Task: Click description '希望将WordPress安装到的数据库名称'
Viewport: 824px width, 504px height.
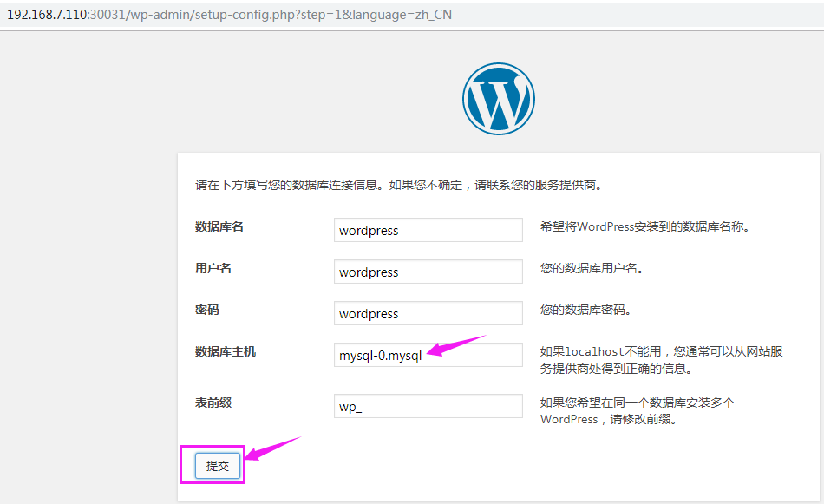Action: click(x=644, y=226)
